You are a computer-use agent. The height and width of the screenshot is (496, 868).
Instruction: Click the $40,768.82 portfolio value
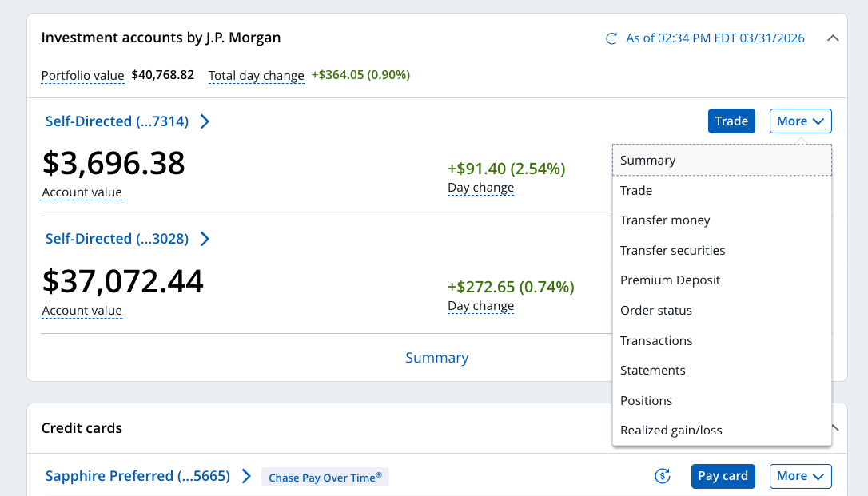163,75
